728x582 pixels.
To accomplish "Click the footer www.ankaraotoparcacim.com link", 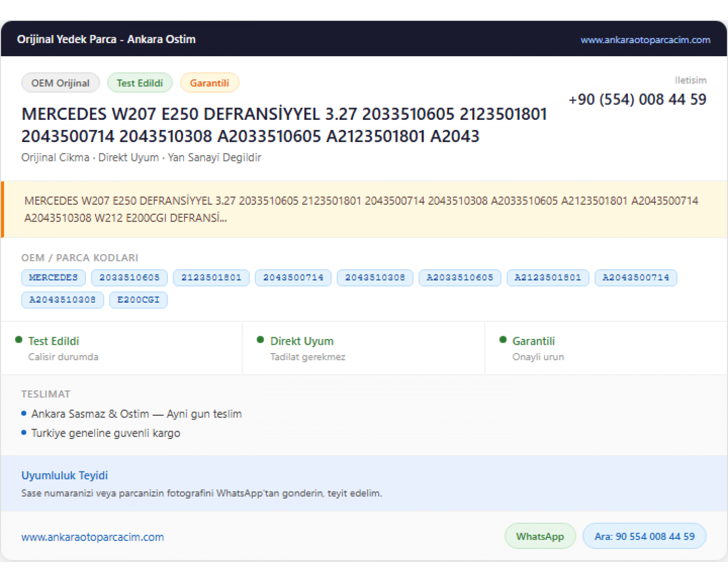I will tap(93, 537).
